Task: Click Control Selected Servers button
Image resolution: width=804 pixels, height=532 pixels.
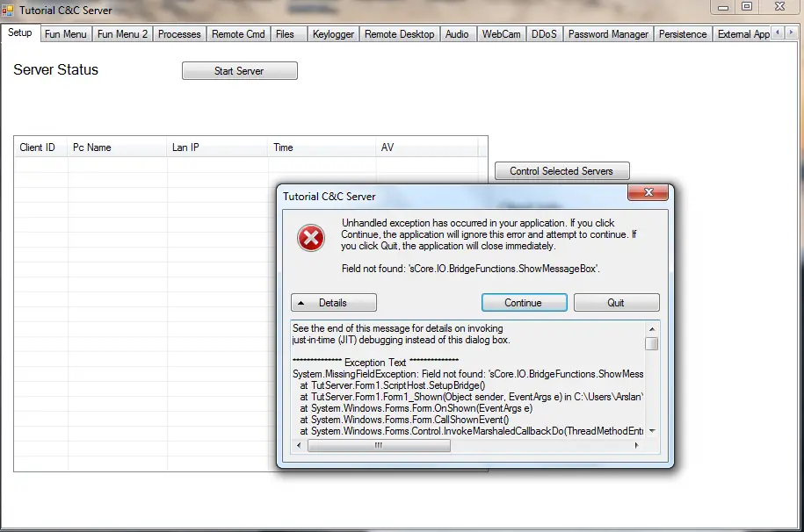Action: coord(562,171)
